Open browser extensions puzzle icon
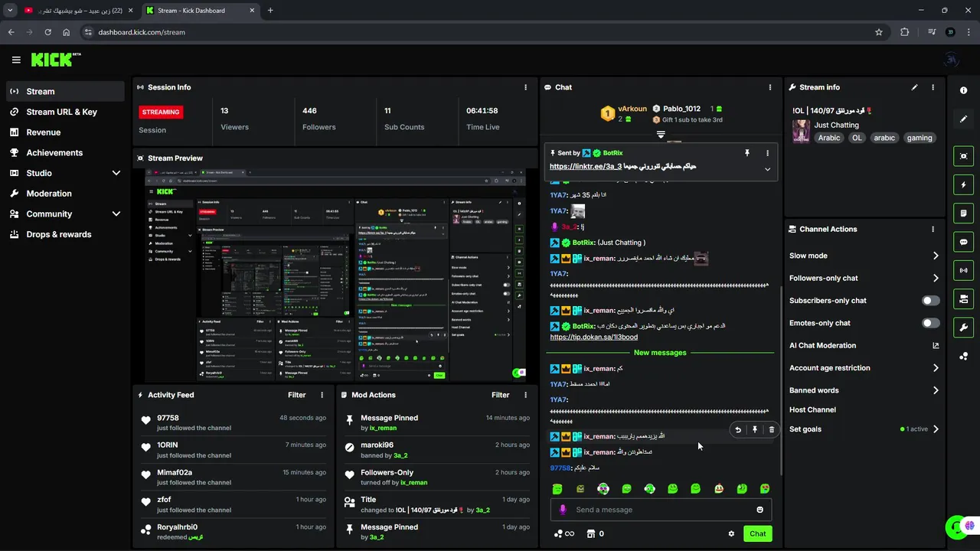 click(x=905, y=32)
